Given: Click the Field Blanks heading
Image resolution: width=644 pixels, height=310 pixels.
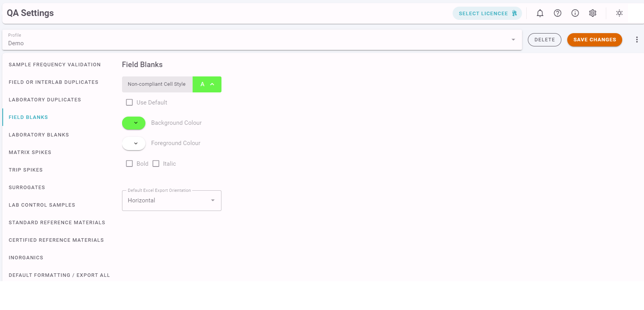Looking at the screenshot, I should (142, 65).
